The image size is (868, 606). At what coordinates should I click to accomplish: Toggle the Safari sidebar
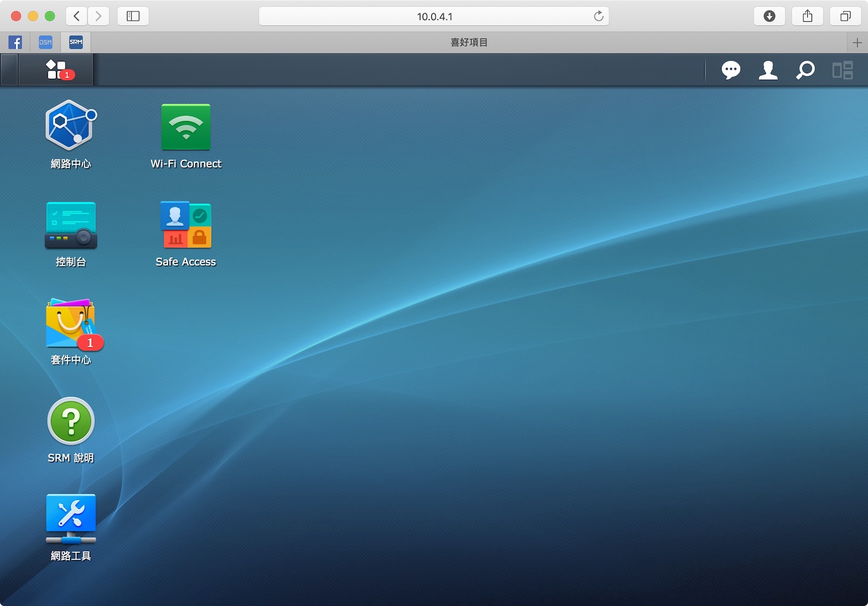click(133, 16)
